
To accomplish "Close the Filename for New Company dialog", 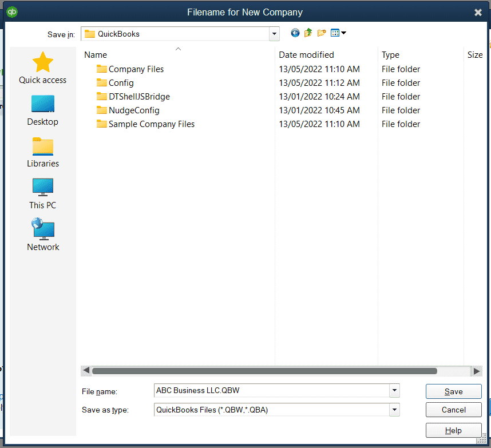I will [x=478, y=12].
